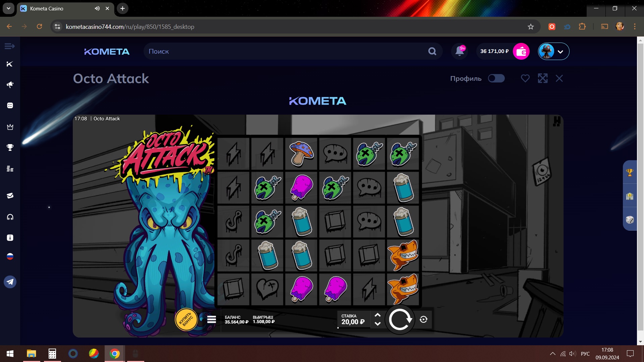Mute the Kometa Casino tab audio
644x362 pixels.
(x=97, y=8)
